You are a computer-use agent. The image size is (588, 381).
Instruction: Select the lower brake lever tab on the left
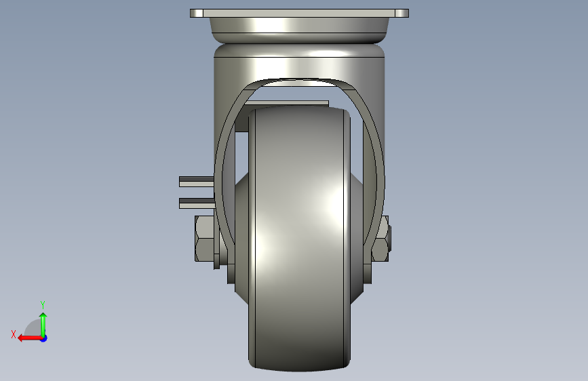pyautogui.click(x=197, y=203)
